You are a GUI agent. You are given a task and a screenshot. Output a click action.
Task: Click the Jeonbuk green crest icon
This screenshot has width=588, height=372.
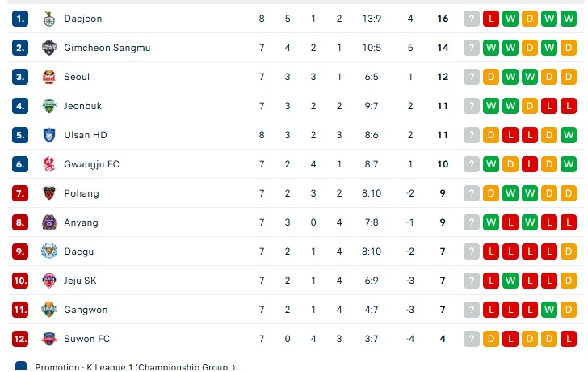point(49,106)
